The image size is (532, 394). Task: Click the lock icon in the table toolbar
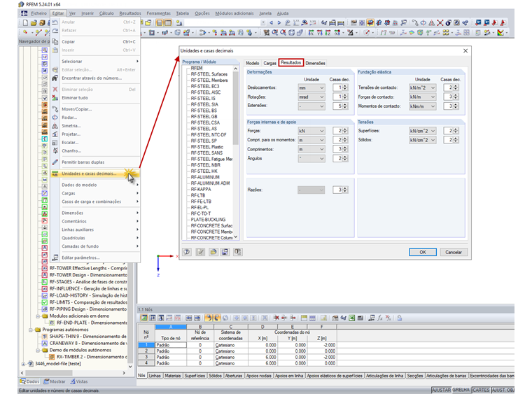point(400,318)
